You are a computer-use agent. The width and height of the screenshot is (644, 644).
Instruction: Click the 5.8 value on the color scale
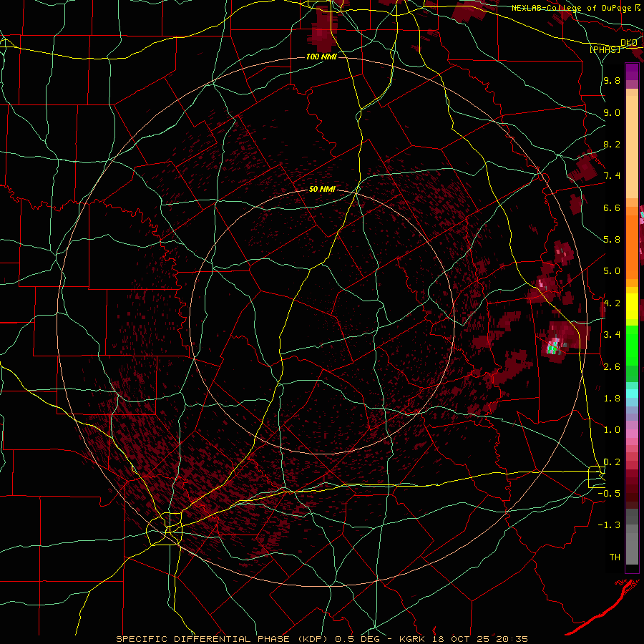(612, 240)
